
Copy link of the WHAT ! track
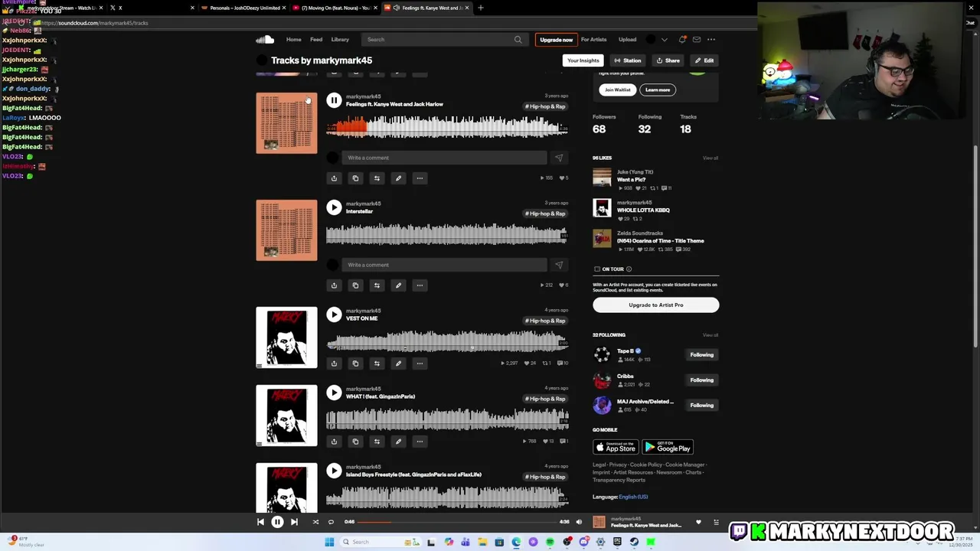(x=355, y=442)
